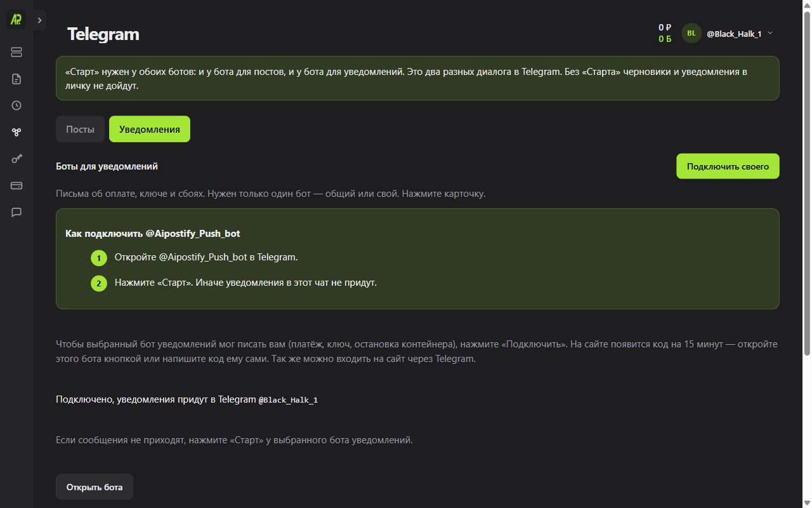Open the credit card sidebar icon
Viewport: 812px width, 508px height.
click(16, 185)
